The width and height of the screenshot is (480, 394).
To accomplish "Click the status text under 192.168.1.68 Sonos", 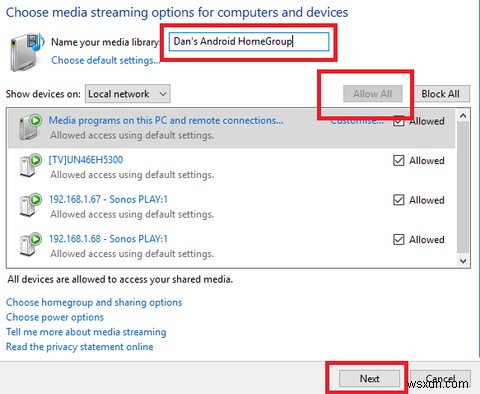I will click(x=132, y=254).
